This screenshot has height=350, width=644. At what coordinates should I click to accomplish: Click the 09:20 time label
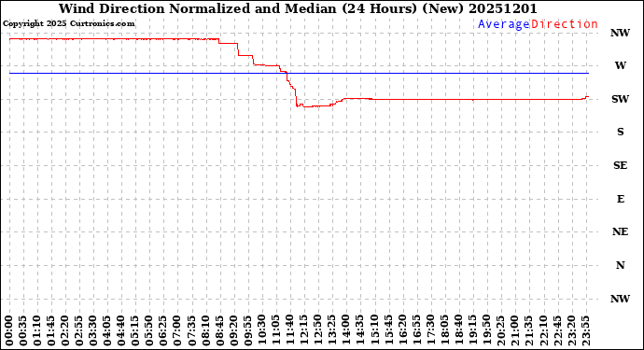click(x=233, y=330)
